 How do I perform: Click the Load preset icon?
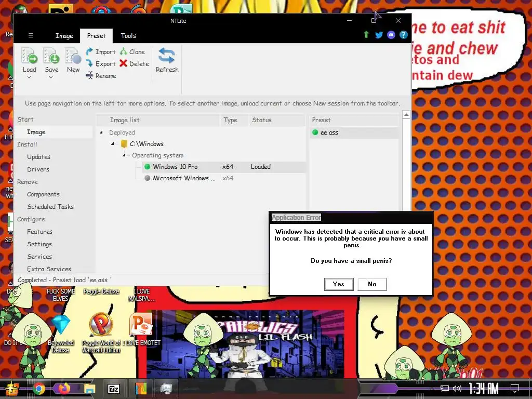pyautogui.click(x=29, y=56)
